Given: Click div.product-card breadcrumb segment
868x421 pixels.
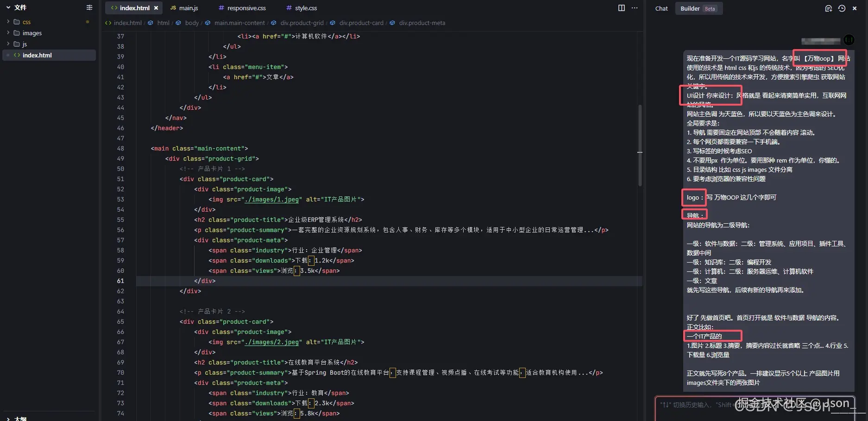Looking at the screenshot, I should click(x=361, y=23).
